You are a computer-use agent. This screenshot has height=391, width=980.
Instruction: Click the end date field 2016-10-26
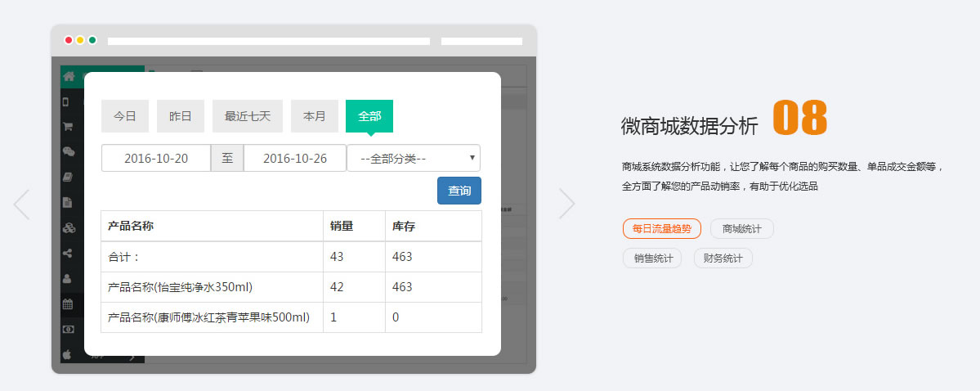pyautogui.click(x=295, y=159)
